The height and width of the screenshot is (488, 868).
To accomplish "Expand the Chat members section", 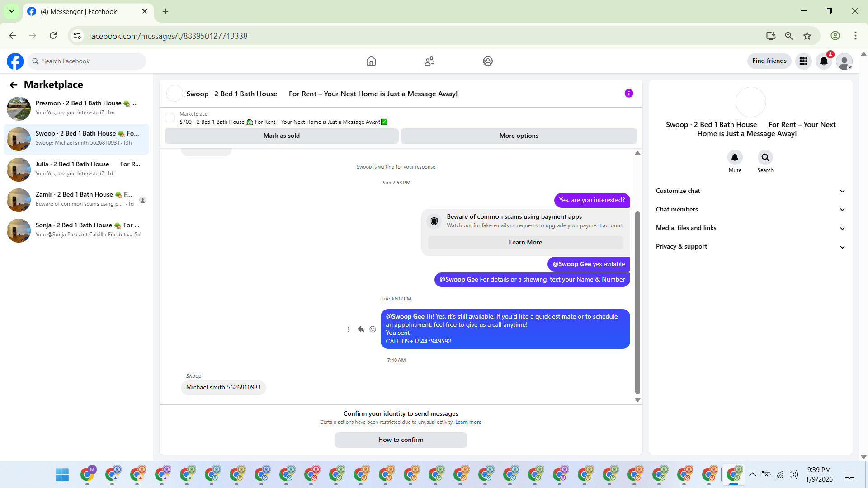I will click(750, 210).
